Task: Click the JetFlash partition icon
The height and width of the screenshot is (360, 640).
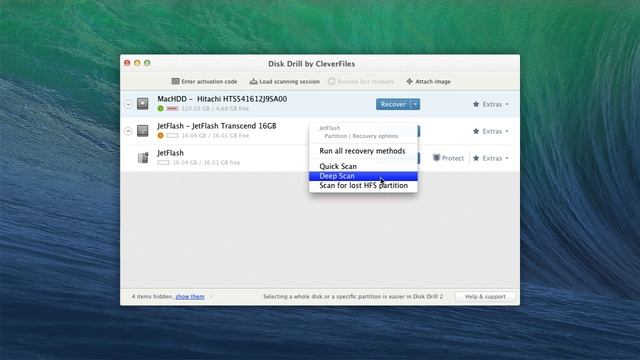Action: (143, 158)
